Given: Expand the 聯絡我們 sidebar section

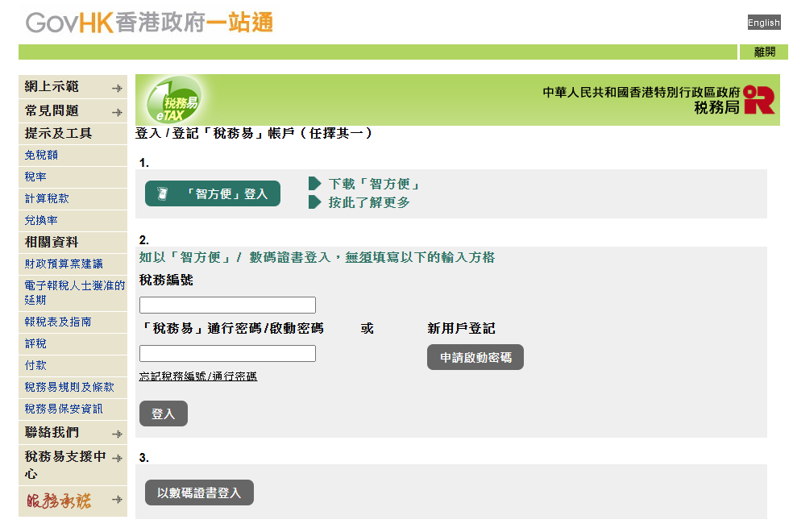Looking at the screenshot, I should (117, 434).
